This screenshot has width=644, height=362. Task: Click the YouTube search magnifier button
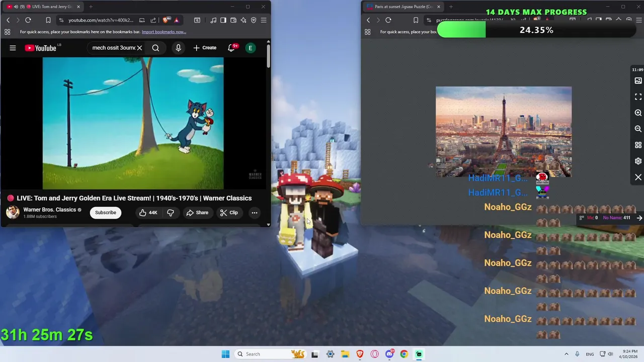coord(155,48)
